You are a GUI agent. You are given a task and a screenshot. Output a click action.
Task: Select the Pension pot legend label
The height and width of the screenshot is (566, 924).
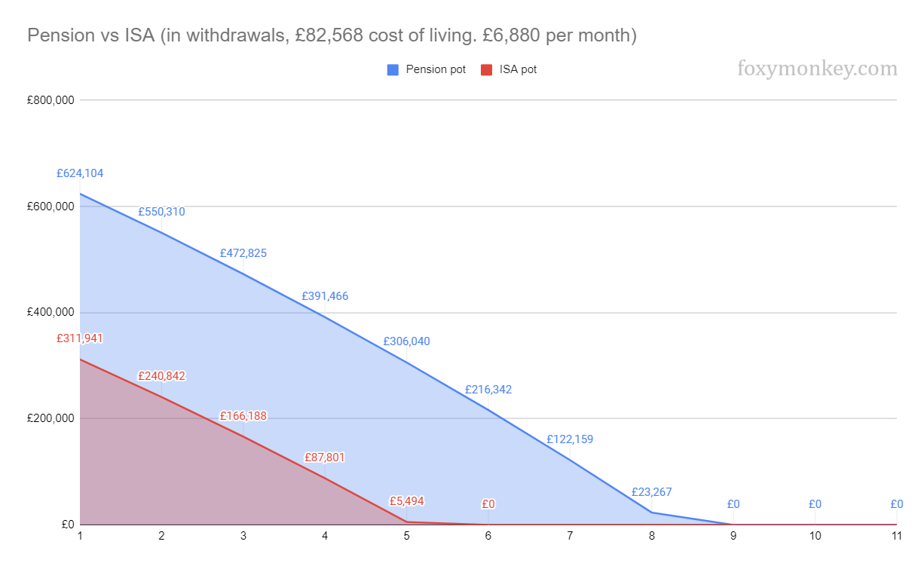[x=436, y=70]
